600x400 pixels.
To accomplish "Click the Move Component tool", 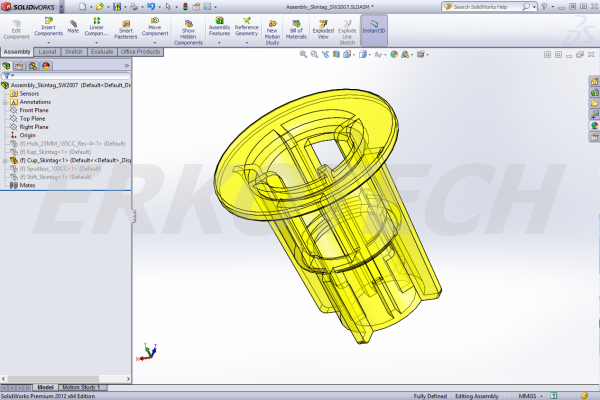I will pyautogui.click(x=154, y=27).
